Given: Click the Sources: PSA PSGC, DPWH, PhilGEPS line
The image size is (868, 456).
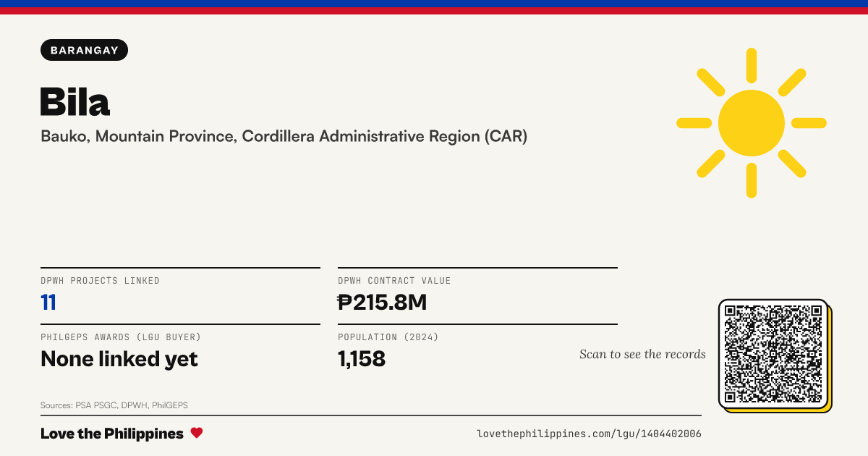Looking at the screenshot, I should pos(114,405).
